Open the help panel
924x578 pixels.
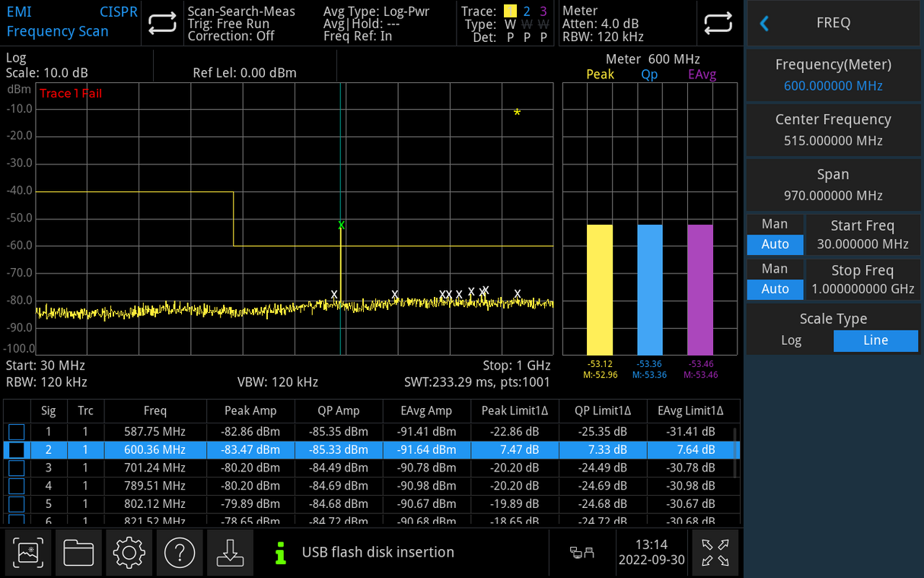(180, 552)
